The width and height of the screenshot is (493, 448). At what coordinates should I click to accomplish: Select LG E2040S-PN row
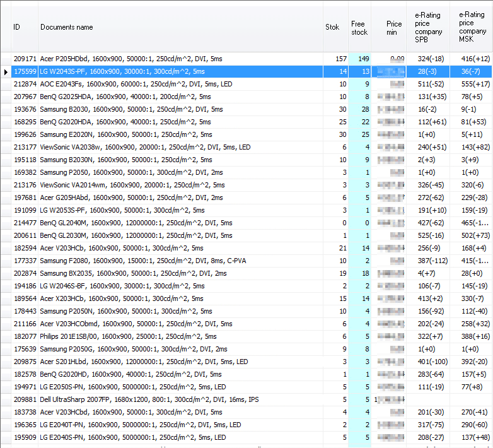pos(180,437)
